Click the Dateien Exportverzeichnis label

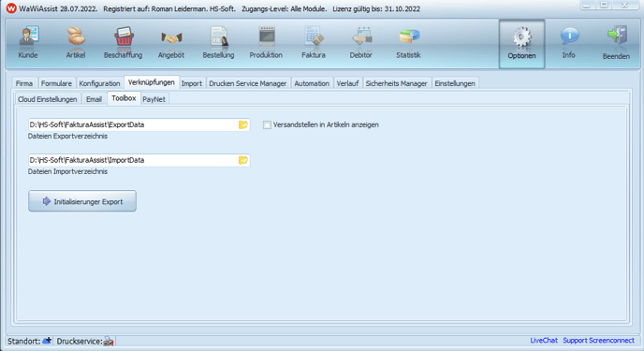point(67,137)
